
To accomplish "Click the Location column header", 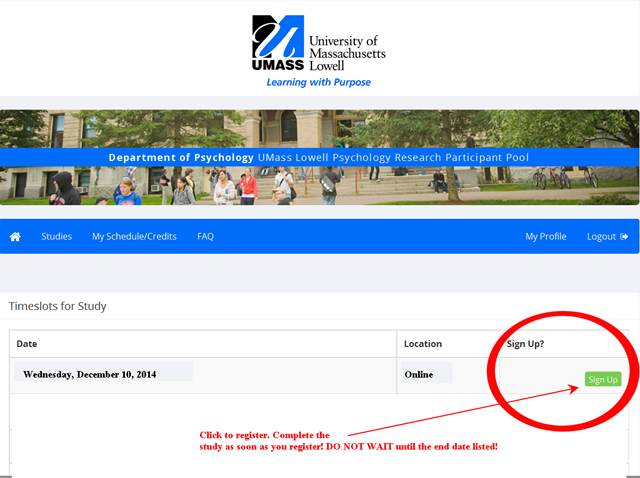I will [422, 344].
